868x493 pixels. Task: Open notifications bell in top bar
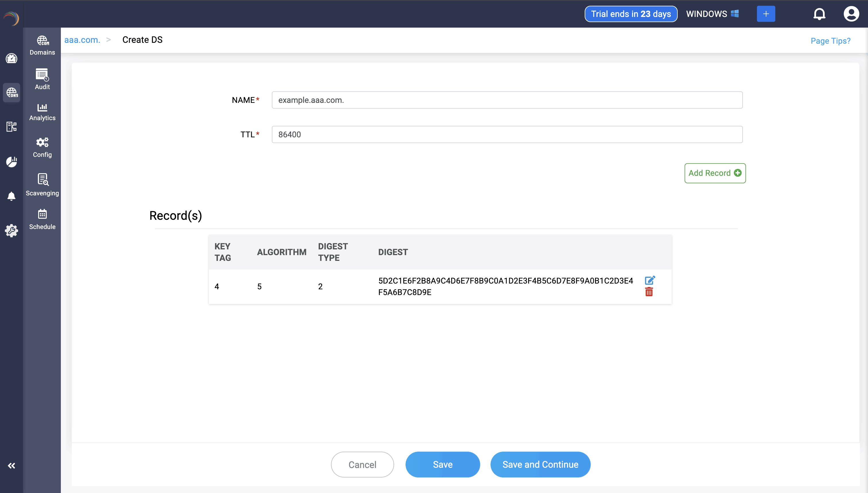[819, 14]
